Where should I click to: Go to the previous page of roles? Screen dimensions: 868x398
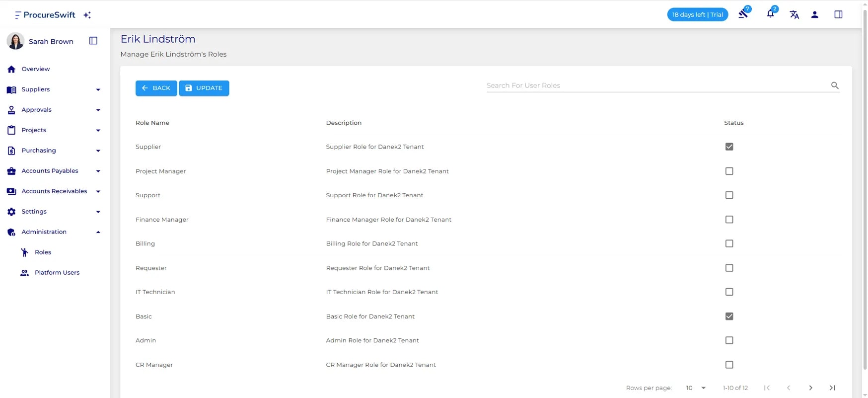tap(789, 388)
